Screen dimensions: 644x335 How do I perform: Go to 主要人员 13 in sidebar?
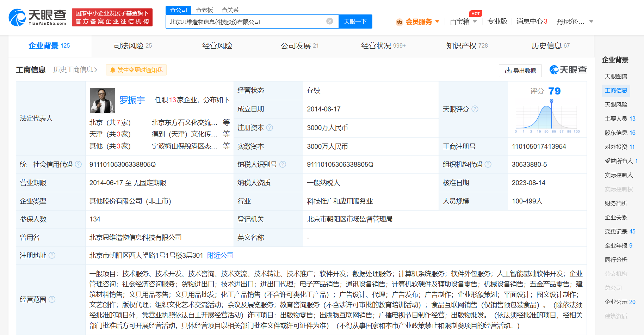[x=620, y=118]
